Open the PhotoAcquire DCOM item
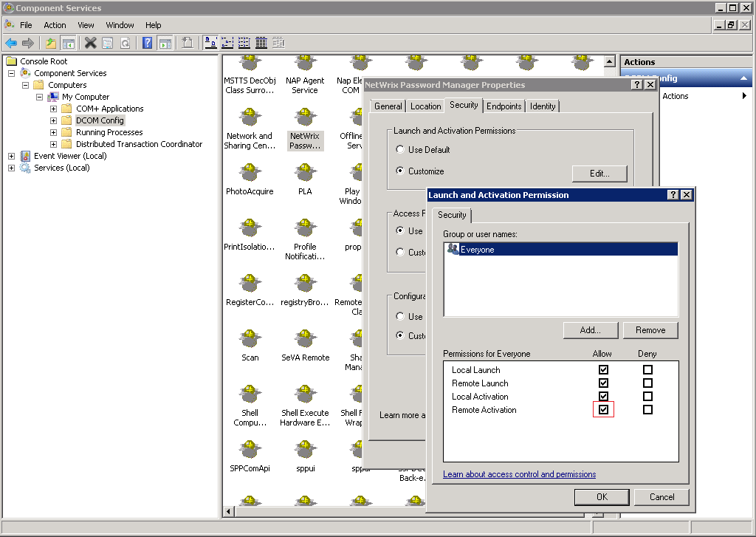The height and width of the screenshot is (537, 756). (250, 174)
